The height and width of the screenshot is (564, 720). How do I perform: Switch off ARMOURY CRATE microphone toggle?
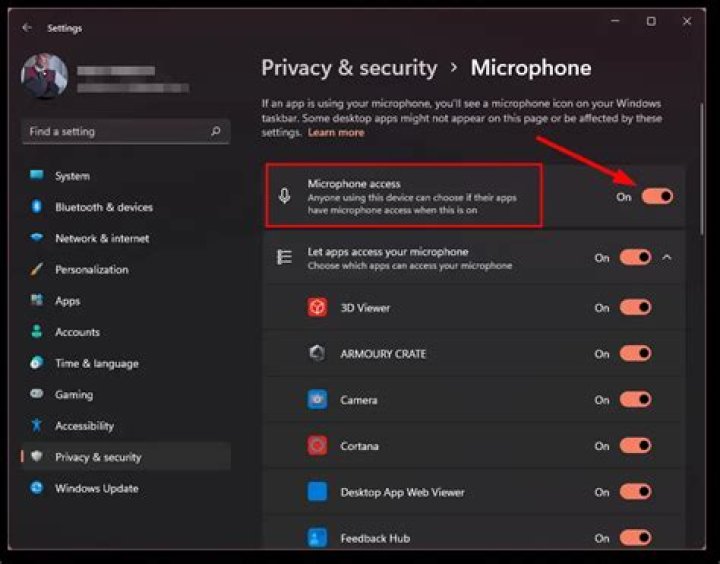[x=636, y=353]
